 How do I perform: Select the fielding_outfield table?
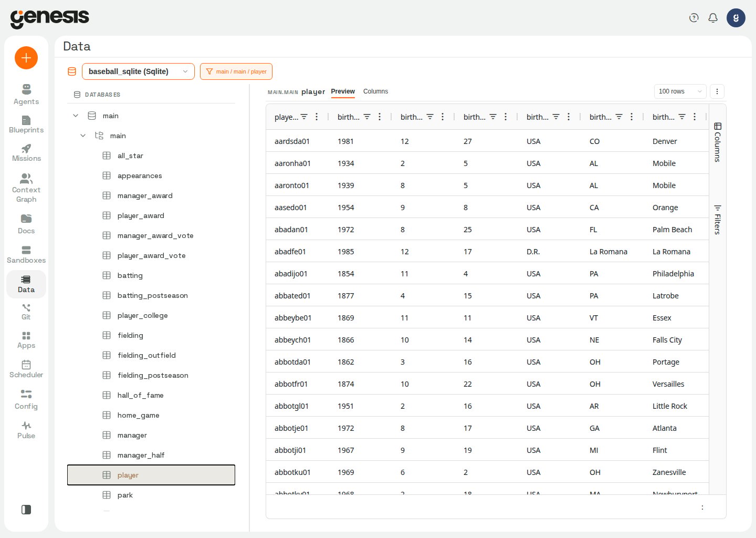click(x=151, y=355)
